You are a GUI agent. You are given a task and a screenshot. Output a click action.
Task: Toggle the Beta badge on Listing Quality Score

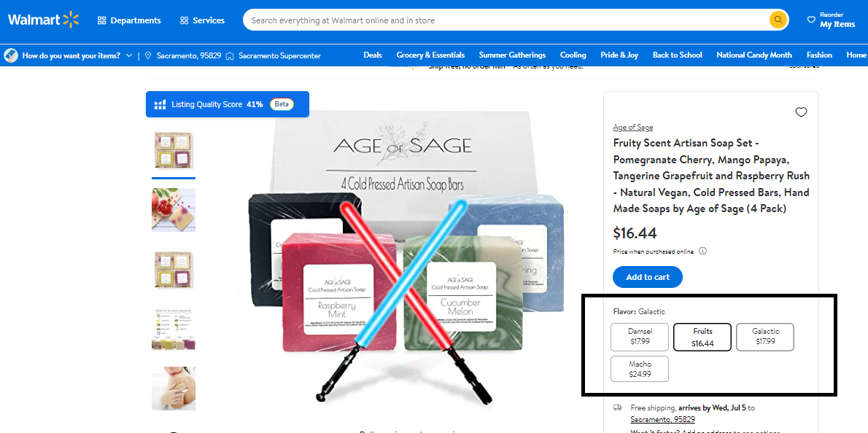[282, 104]
